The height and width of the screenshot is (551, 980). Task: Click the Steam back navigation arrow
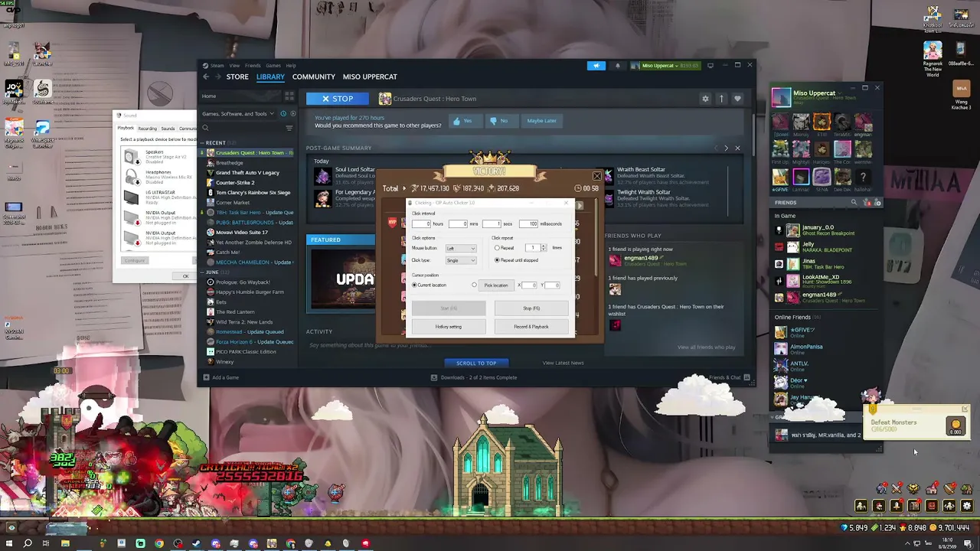(x=206, y=77)
